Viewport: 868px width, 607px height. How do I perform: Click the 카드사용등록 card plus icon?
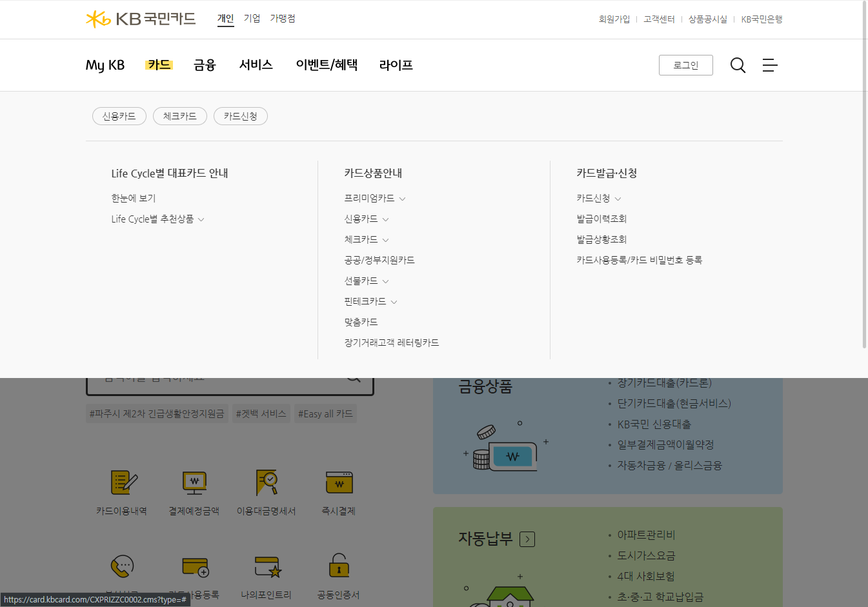click(195, 567)
